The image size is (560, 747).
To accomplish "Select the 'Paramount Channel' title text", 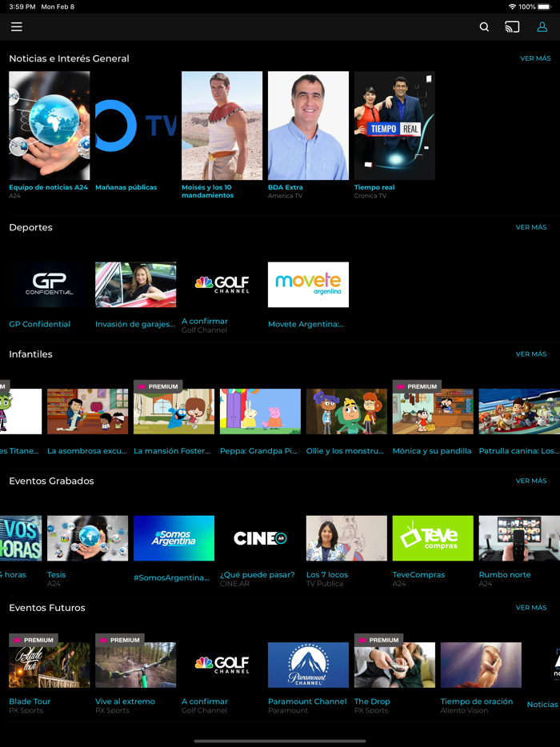I will 307,701.
